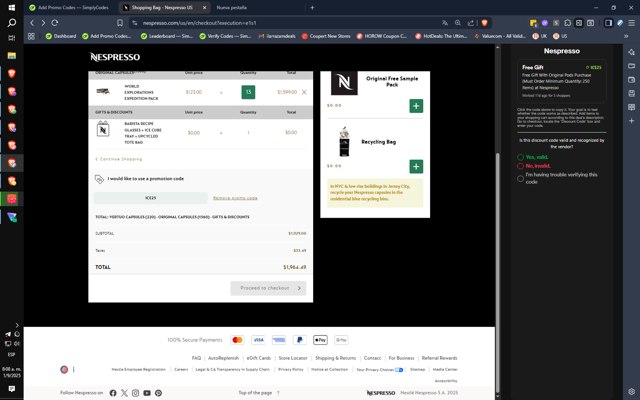Expand hidden taskbar icons chevron
640x400 pixels.
tap(17, 325)
